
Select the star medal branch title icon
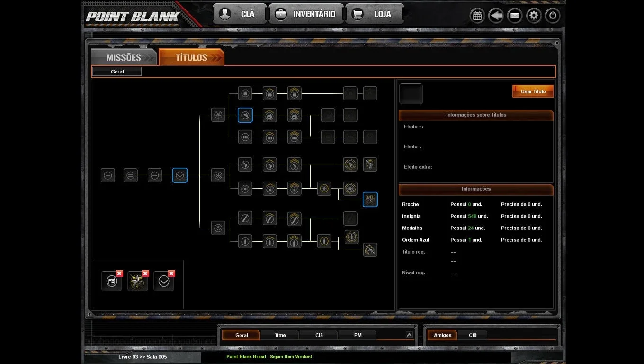pos(218,228)
